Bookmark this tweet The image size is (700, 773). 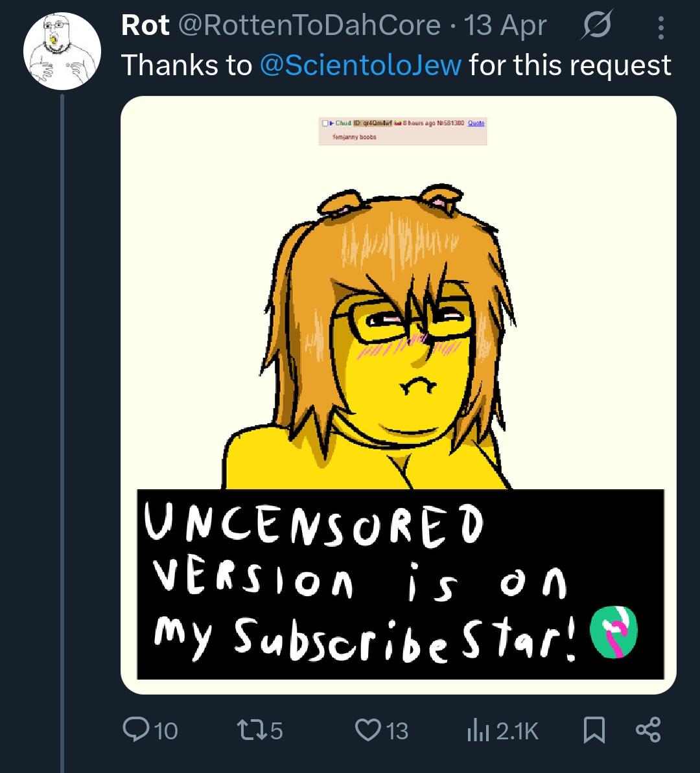coord(594,730)
